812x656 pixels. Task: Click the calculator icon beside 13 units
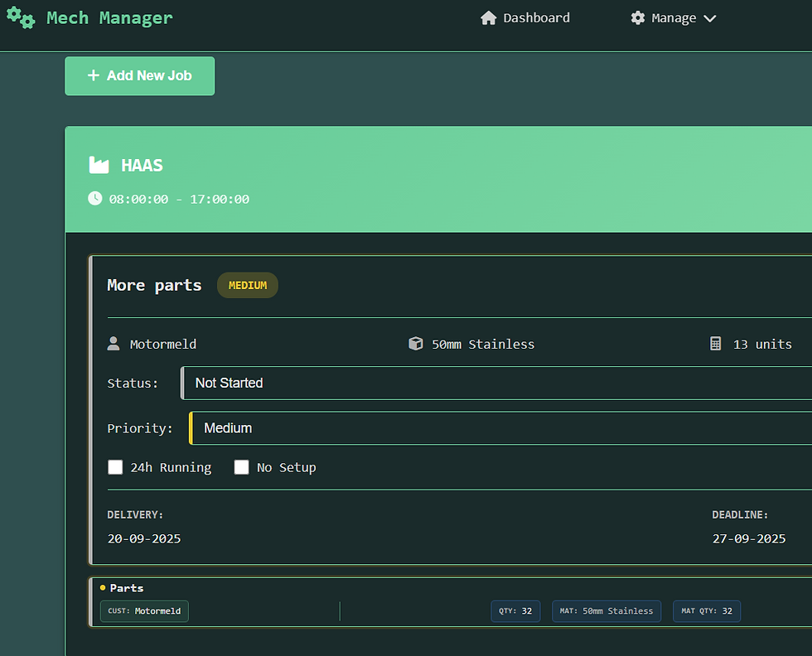715,344
